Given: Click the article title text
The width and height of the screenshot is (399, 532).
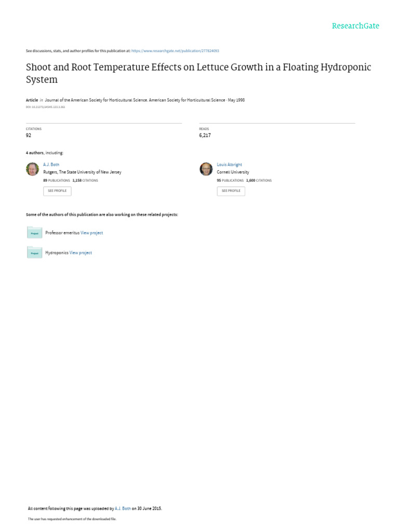Looking at the screenshot, I should (198, 73).
